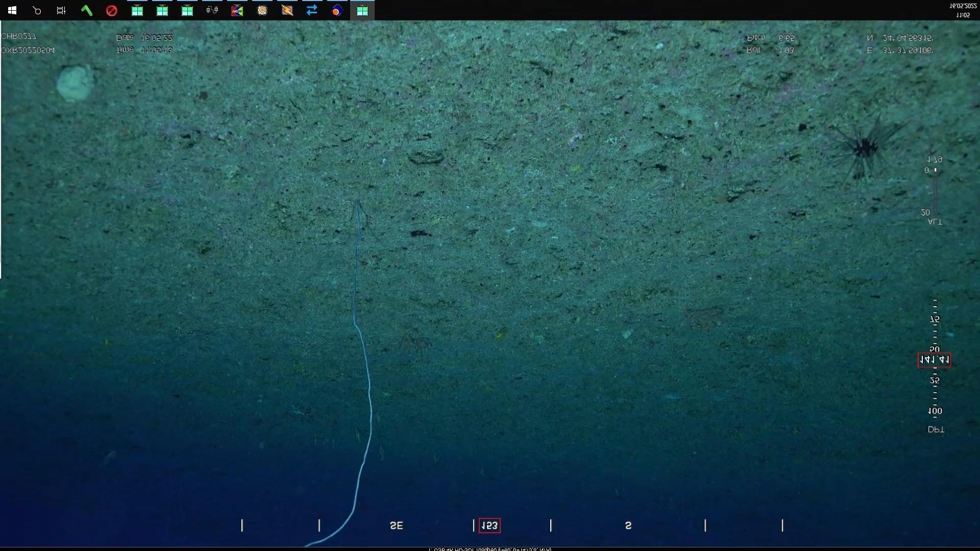The width and height of the screenshot is (980, 551).
Task: Click the pale round sponge in video
Action: (75, 83)
